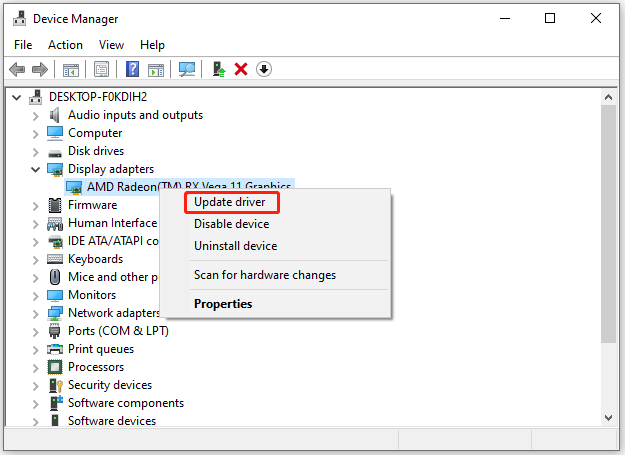The height and width of the screenshot is (455, 625).
Task: Click the Print queues printer icon
Action: point(55,349)
